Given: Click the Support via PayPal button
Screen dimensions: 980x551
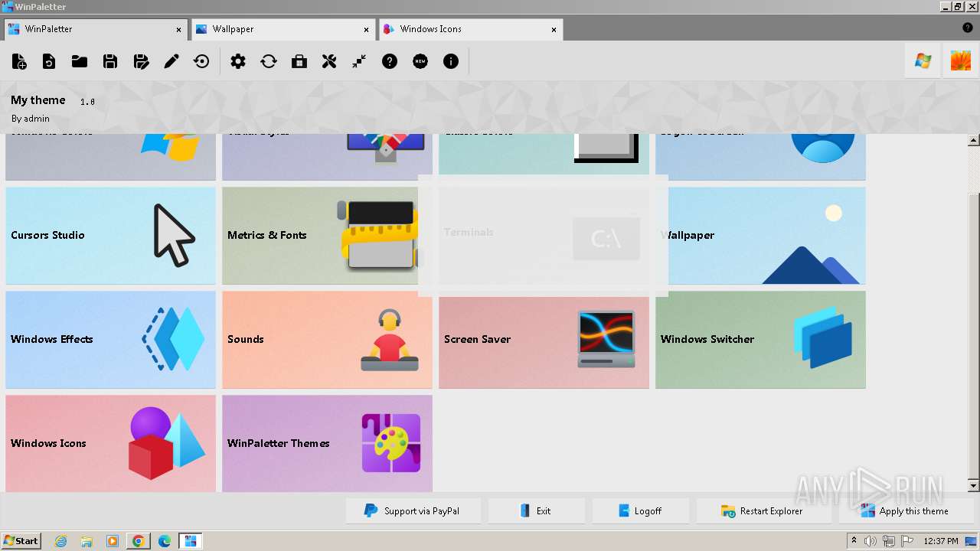Looking at the screenshot, I should click(413, 511).
